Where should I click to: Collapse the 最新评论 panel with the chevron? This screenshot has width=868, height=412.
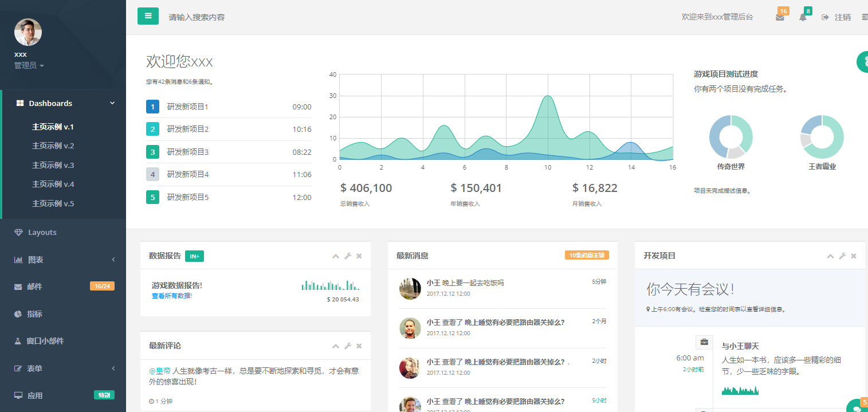pyautogui.click(x=336, y=346)
